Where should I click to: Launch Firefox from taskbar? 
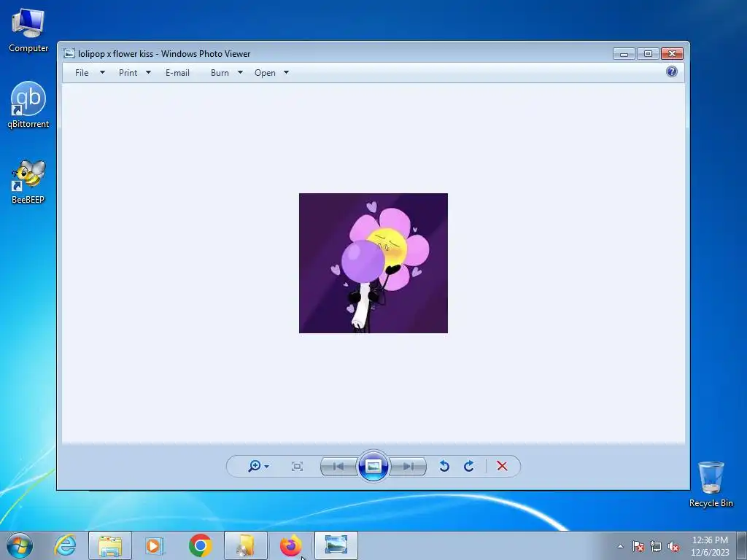pos(290,545)
